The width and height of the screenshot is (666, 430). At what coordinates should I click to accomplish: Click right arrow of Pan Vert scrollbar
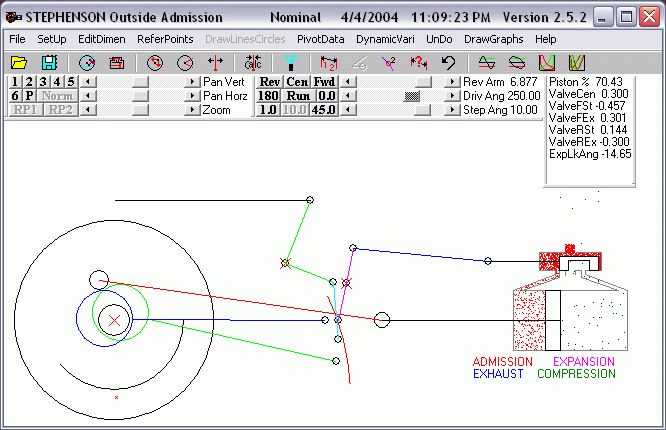(x=192, y=82)
